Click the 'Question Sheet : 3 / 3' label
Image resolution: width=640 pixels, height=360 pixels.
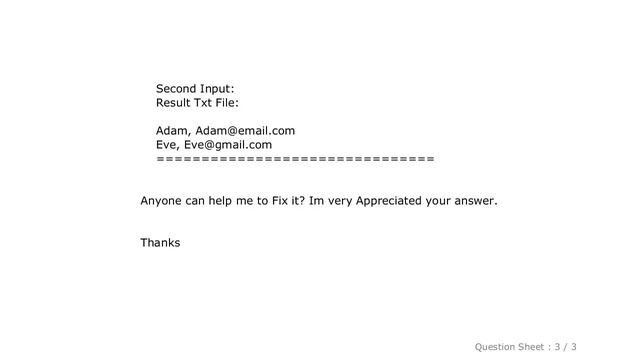[525, 347]
